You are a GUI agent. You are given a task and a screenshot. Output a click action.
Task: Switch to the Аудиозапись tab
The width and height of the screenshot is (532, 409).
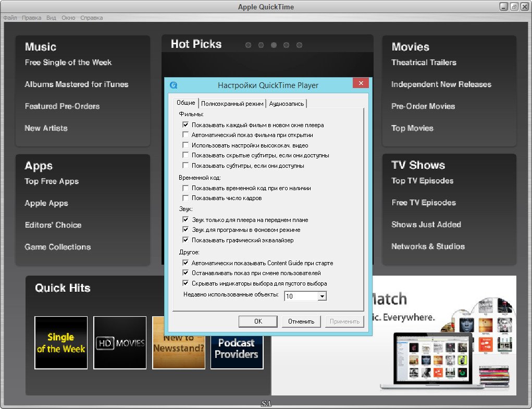tap(287, 104)
